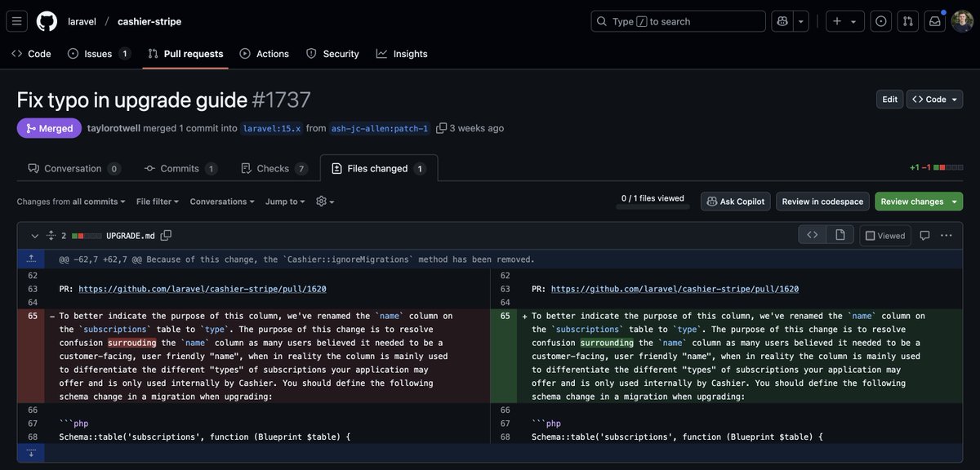Viewport: 980px width, 470px height.
Task: Focus the search field in header
Action: coord(678,21)
